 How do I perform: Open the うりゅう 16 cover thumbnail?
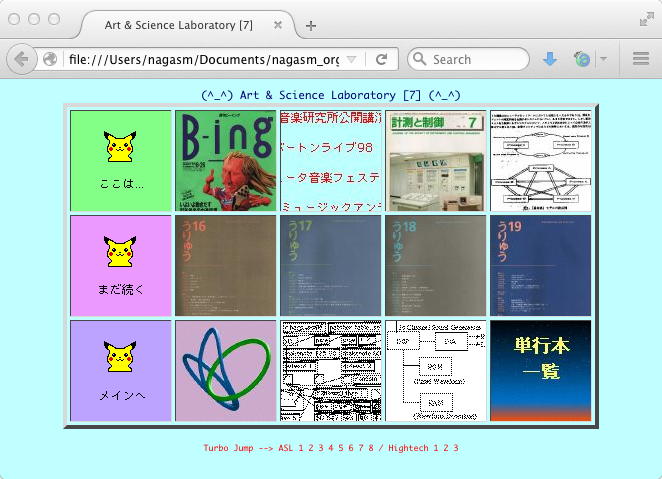[225, 265]
